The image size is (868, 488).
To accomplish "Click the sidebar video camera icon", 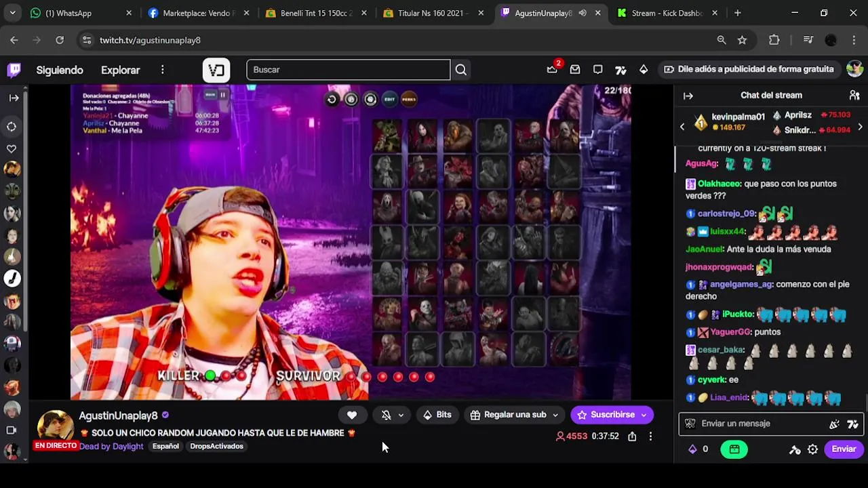I will 12,430.
